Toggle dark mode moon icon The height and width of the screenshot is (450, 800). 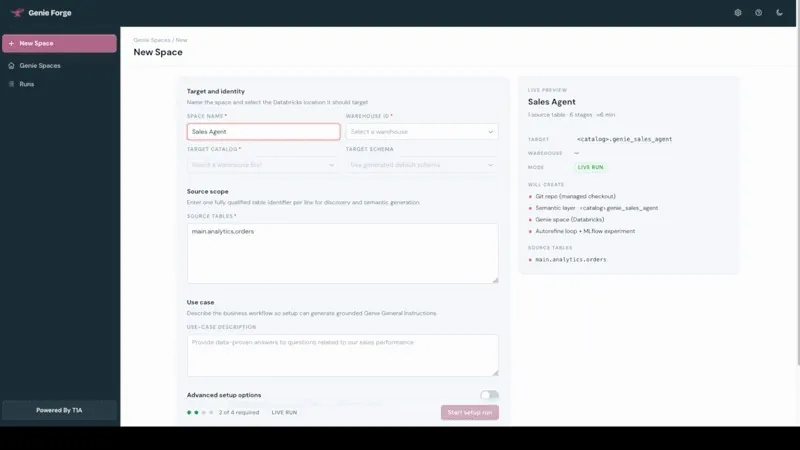[x=779, y=13]
